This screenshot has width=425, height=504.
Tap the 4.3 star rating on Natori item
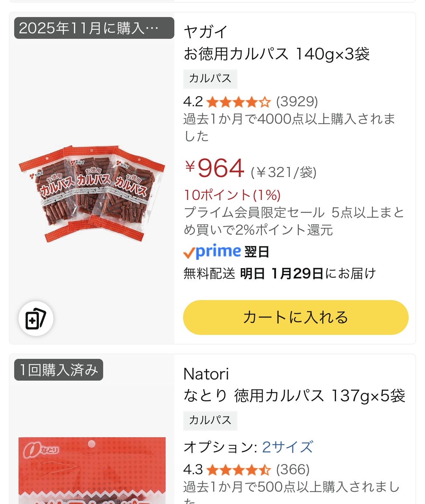[x=238, y=470]
